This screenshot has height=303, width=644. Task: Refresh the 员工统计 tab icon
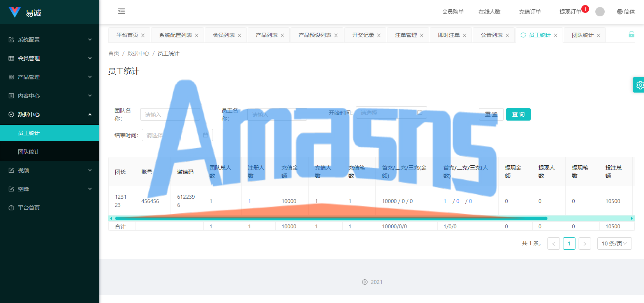[x=523, y=35]
